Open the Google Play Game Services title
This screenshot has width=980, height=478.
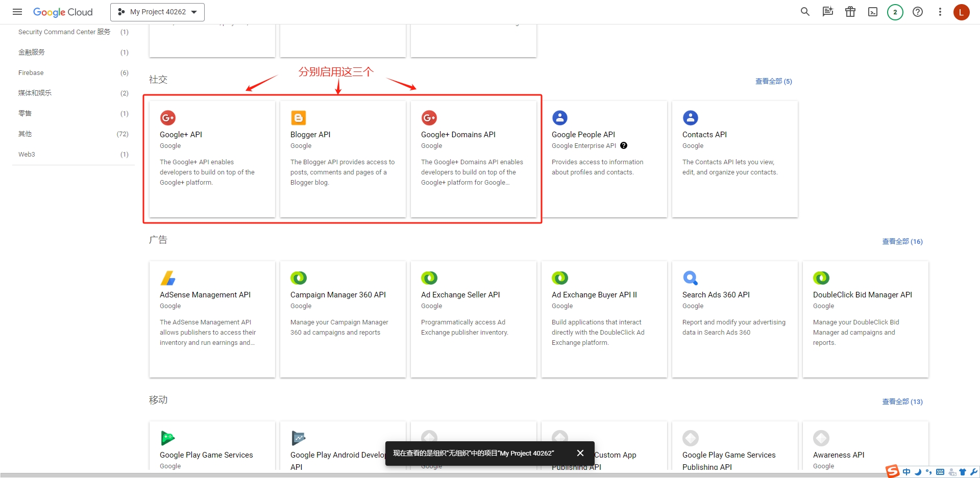[x=206, y=455]
